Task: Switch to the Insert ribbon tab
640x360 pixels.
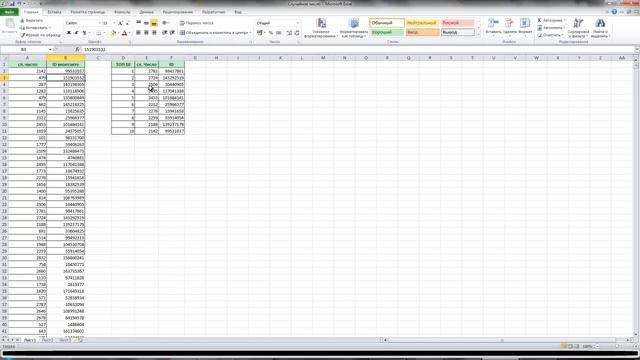Action: coord(54,12)
